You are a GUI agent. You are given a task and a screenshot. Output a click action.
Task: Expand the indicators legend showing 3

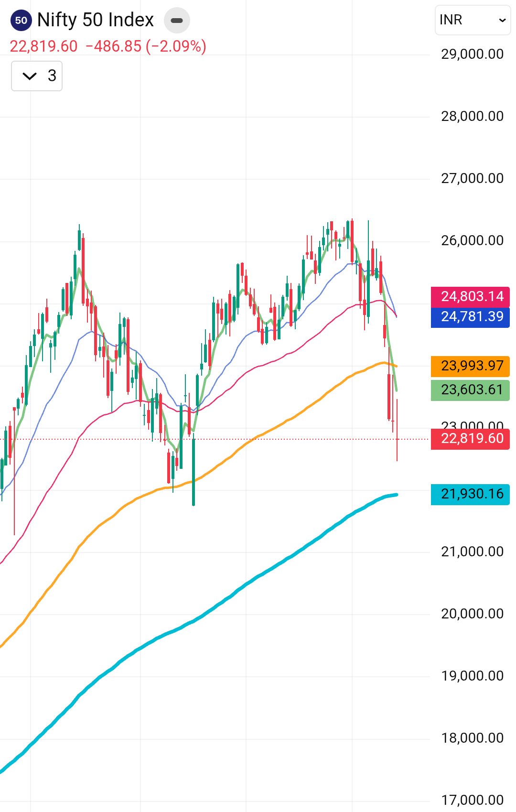(x=37, y=76)
